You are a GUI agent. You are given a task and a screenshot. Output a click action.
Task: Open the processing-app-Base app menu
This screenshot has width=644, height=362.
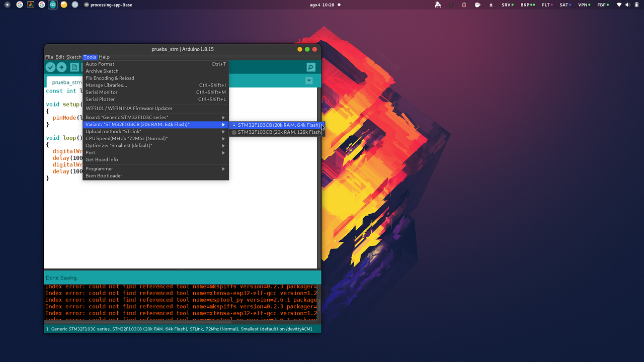[x=108, y=5]
